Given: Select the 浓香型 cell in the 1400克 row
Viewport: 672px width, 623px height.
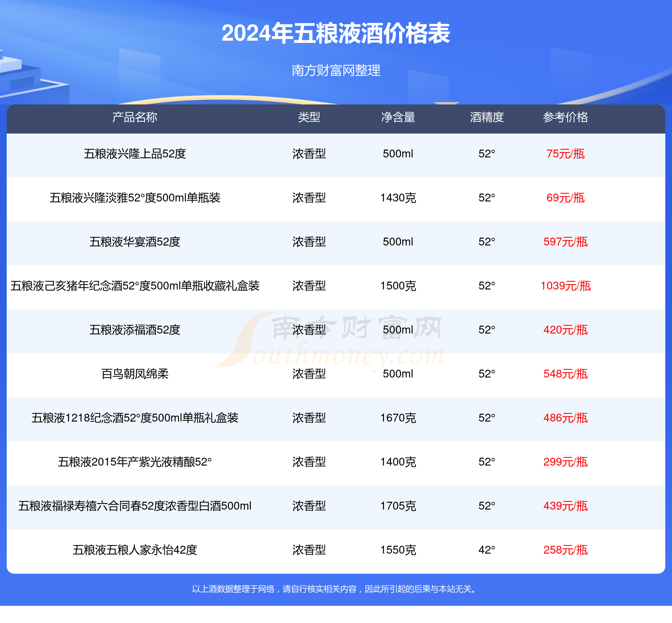Looking at the screenshot, I should point(309,462).
